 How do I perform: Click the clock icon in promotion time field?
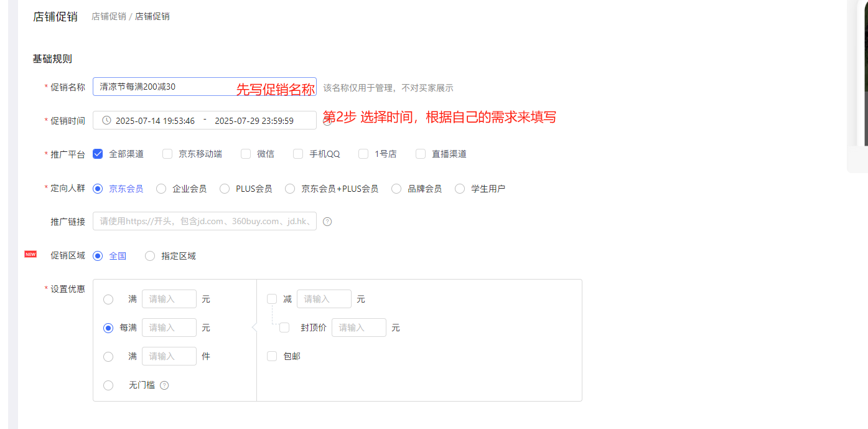click(x=106, y=120)
